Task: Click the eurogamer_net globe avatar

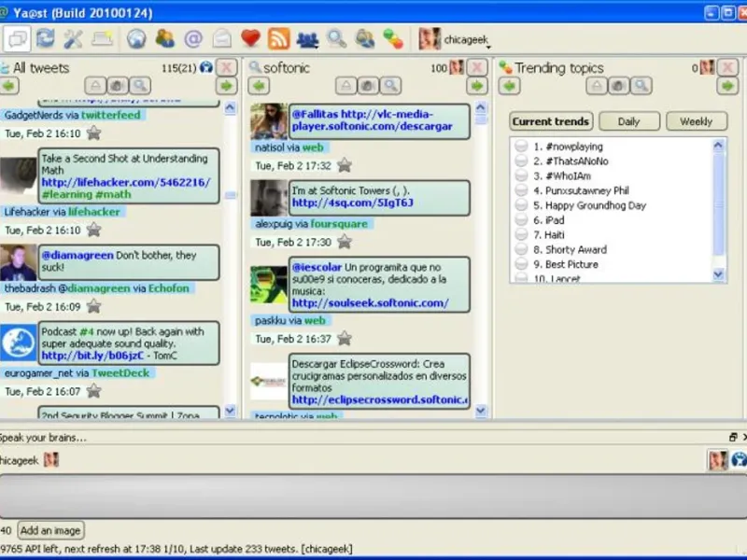Action: [18, 343]
